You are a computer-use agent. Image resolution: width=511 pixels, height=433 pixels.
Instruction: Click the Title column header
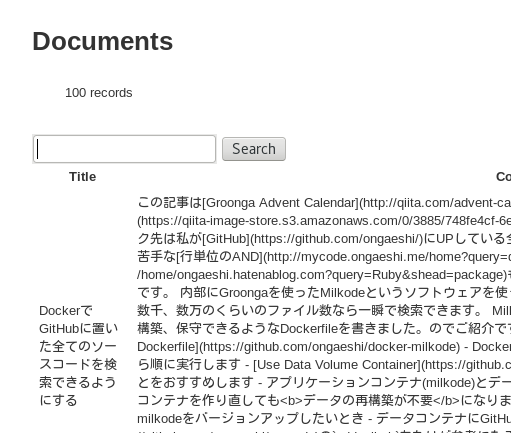click(x=82, y=177)
